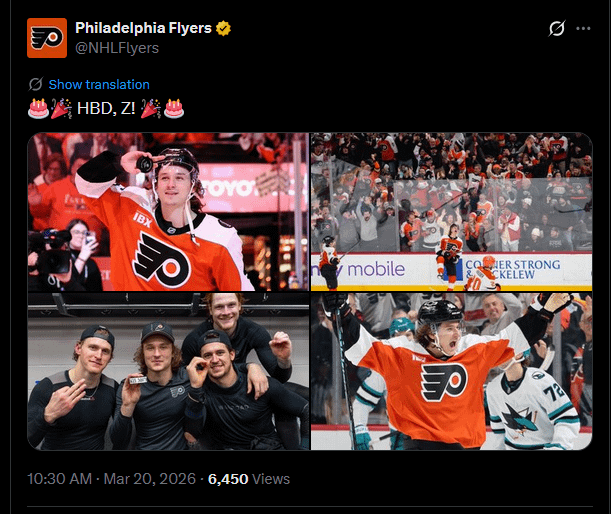
Task: Click the first party popper emoji
Action: point(60,108)
